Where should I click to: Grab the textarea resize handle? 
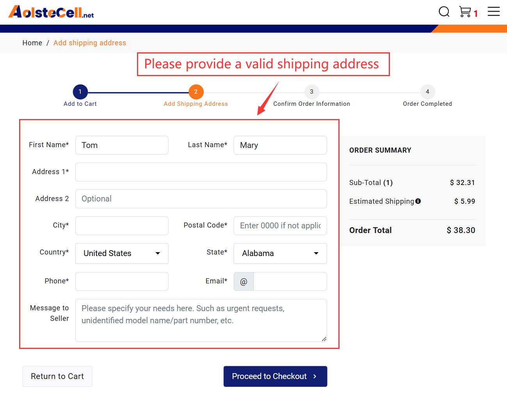[324, 339]
